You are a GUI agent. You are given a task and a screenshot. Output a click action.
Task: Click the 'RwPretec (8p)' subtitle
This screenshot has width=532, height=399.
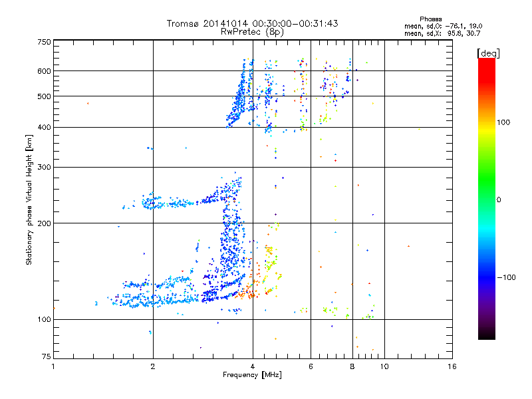click(252, 32)
